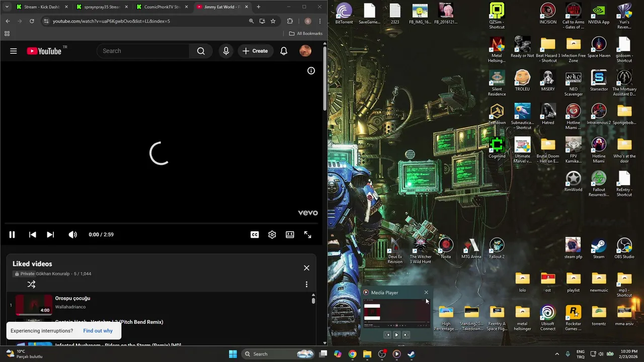Screen dimensions: 644x362
Task: Enter fullscreen on the YouTube player
Action: click(x=307, y=234)
